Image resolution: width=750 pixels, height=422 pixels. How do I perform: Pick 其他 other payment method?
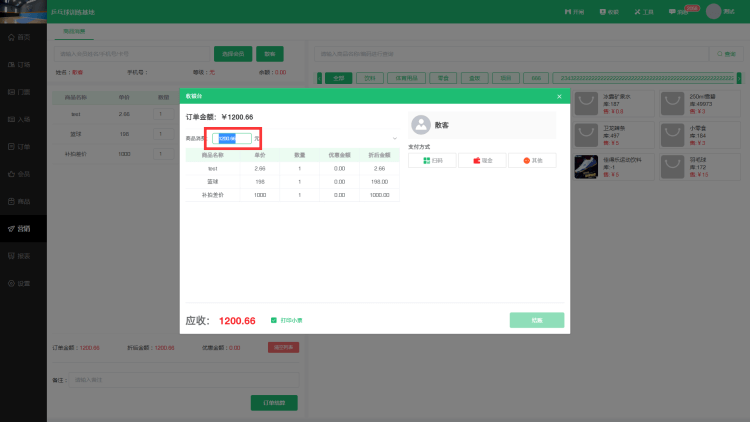pyautogui.click(x=532, y=160)
